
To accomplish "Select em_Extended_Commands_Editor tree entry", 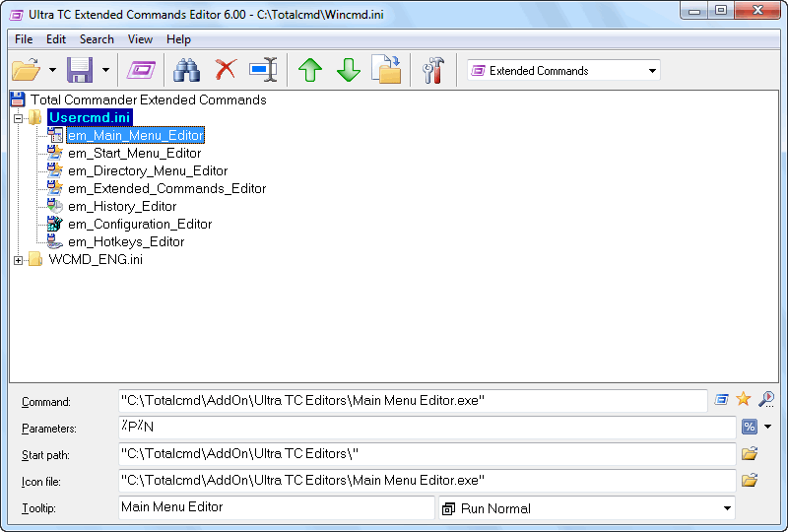I will 166,188.
